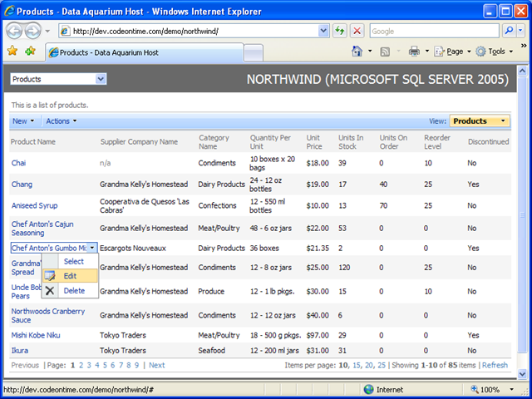Screen dimensions: 532x399
Task: Open the Ikura product link
Action: [20, 351]
